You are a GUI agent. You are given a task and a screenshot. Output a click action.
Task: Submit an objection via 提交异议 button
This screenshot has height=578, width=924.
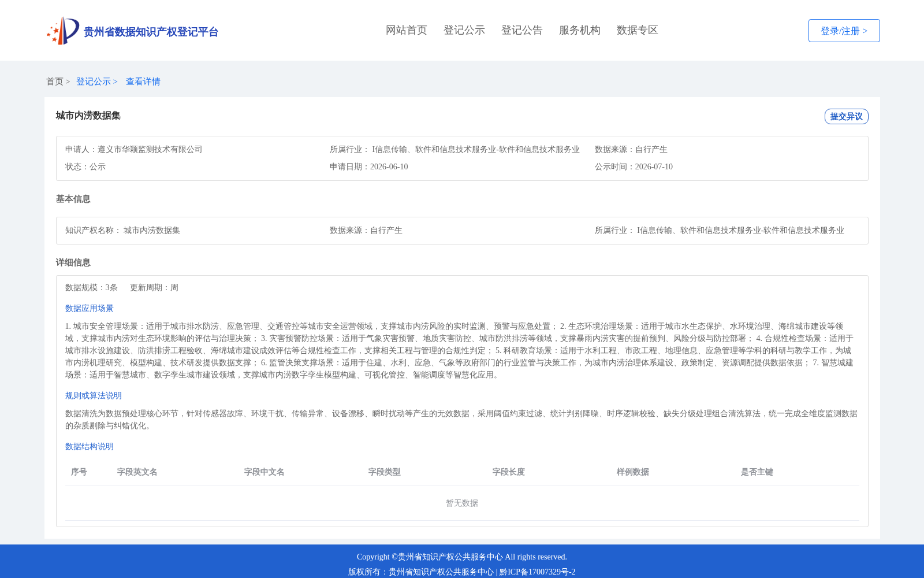[x=847, y=116]
